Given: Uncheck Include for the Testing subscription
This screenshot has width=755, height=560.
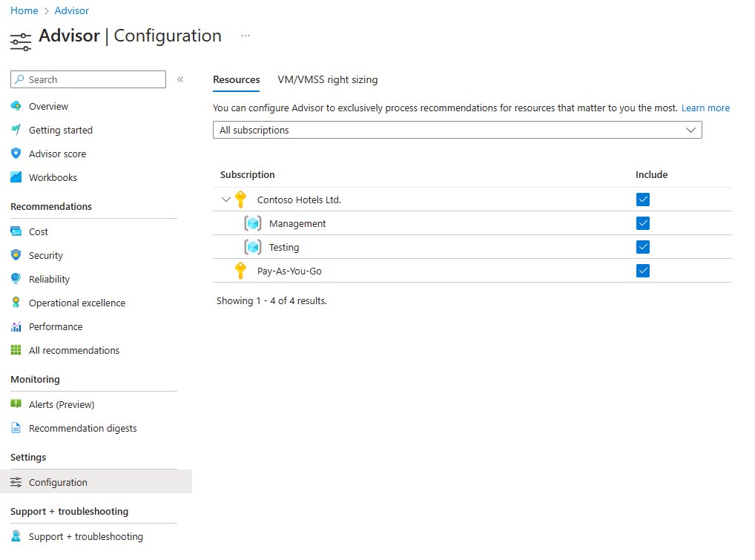Looking at the screenshot, I should coord(642,246).
